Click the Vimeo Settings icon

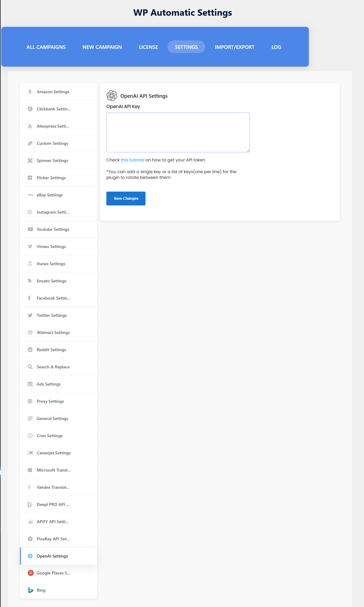click(30, 246)
